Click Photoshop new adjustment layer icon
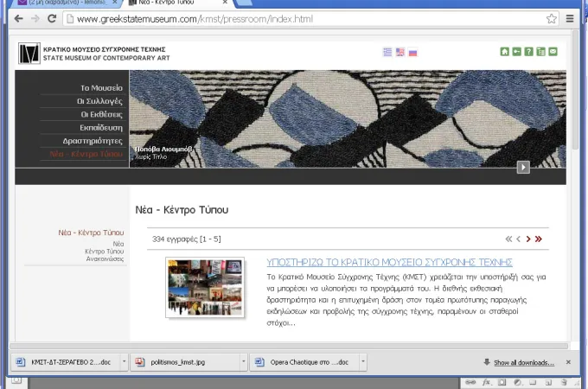This screenshot has height=389, width=588. 517,382
